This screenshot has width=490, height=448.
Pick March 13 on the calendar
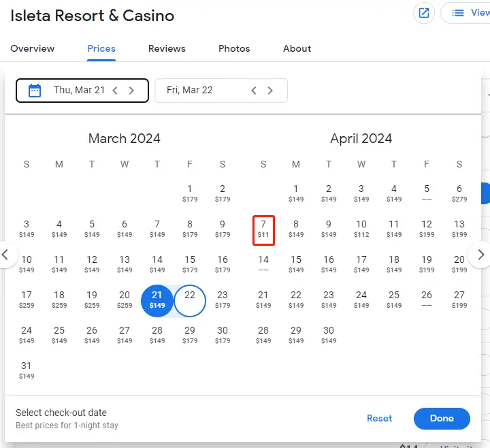click(125, 264)
